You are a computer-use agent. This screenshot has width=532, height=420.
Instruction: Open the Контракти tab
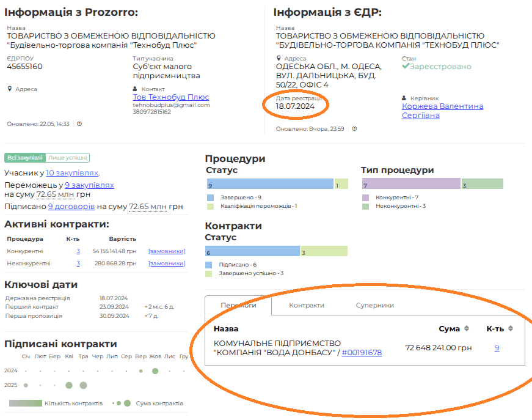(x=306, y=305)
